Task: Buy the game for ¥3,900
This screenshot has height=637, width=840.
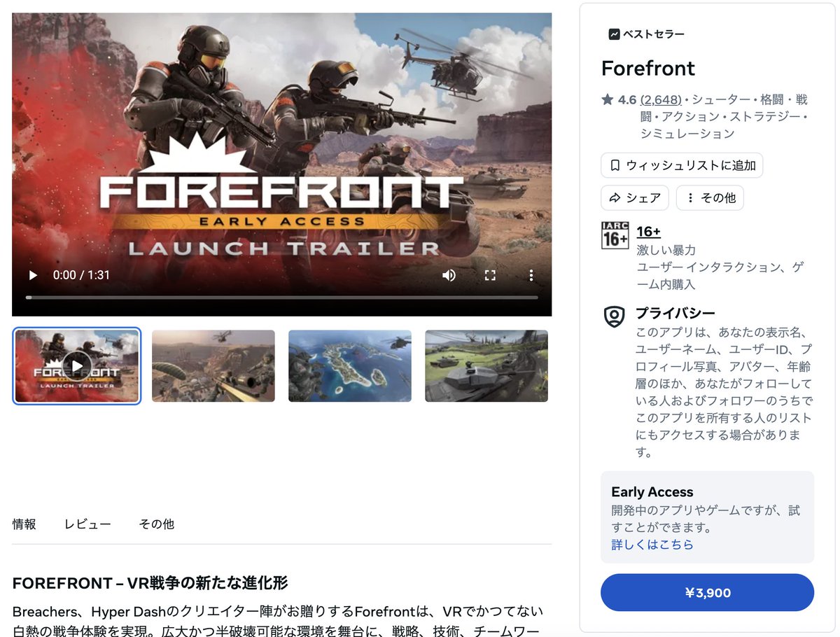Action: point(707,593)
